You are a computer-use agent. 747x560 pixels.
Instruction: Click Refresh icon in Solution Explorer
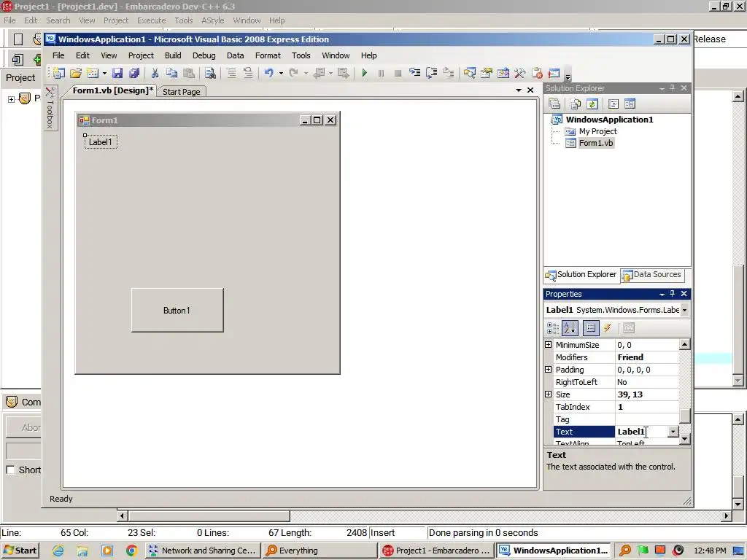pyautogui.click(x=592, y=104)
